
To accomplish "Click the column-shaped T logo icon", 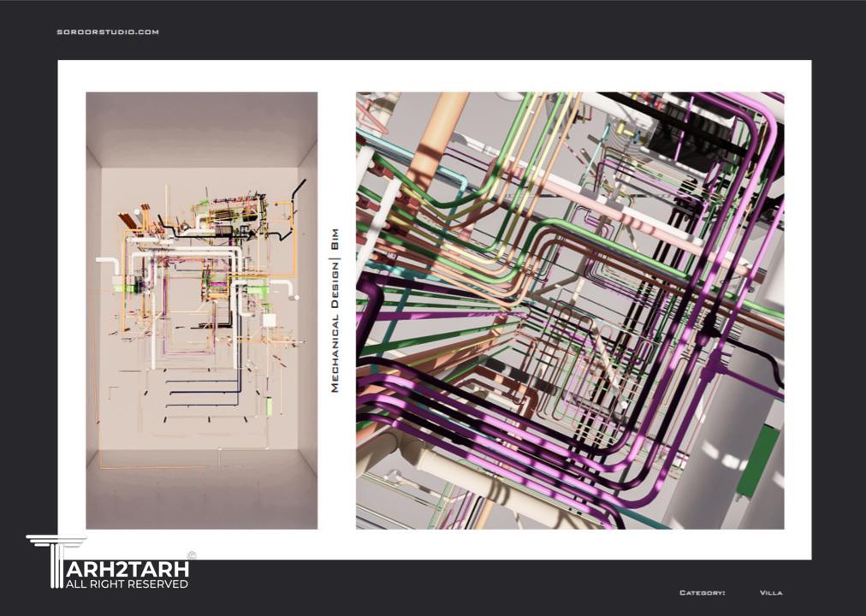I will (x=55, y=560).
